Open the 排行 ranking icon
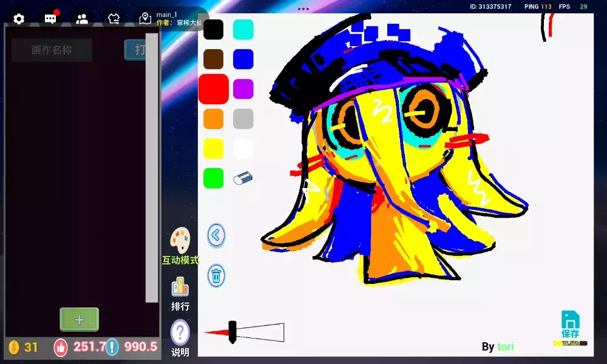Viewport: 607px width, 364px height. [180, 287]
